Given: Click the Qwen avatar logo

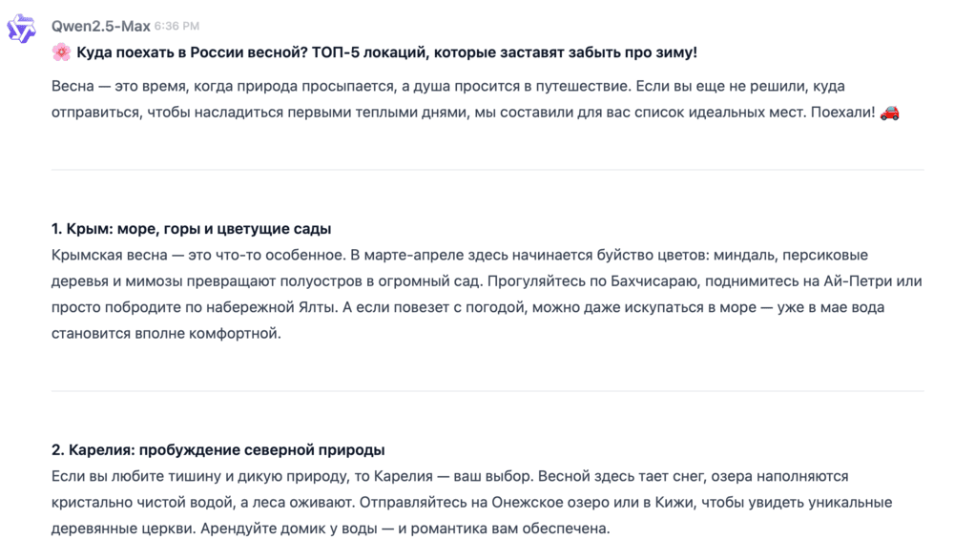Looking at the screenshot, I should point(21,31).
